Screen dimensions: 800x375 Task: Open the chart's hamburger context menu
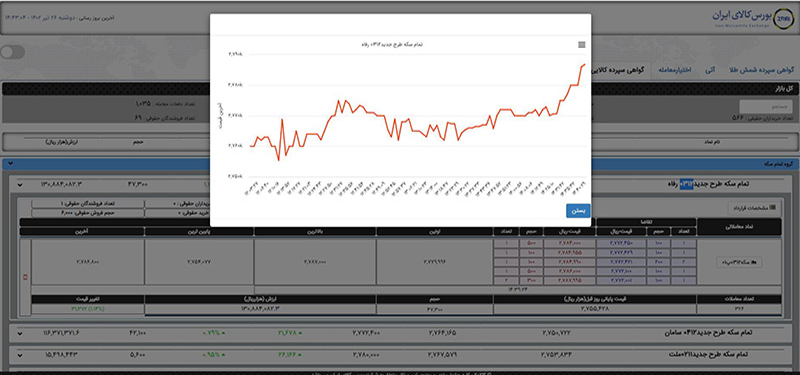(582, 45)
